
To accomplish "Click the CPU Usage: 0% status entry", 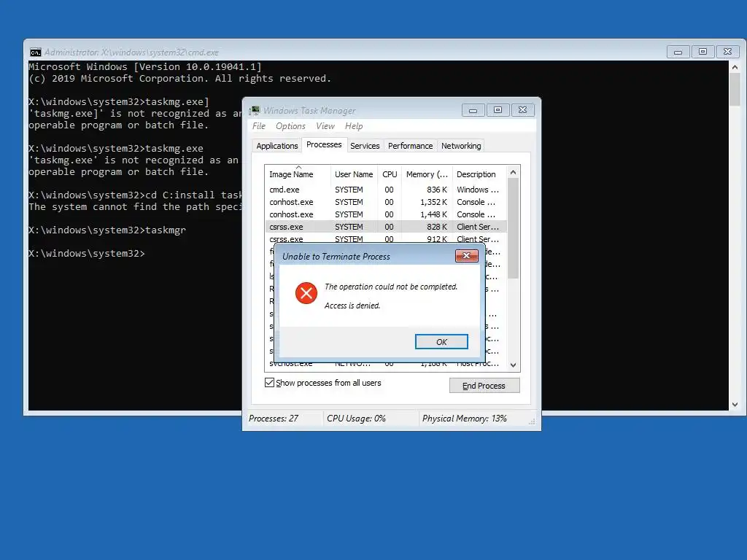I will tap(356, 418).
